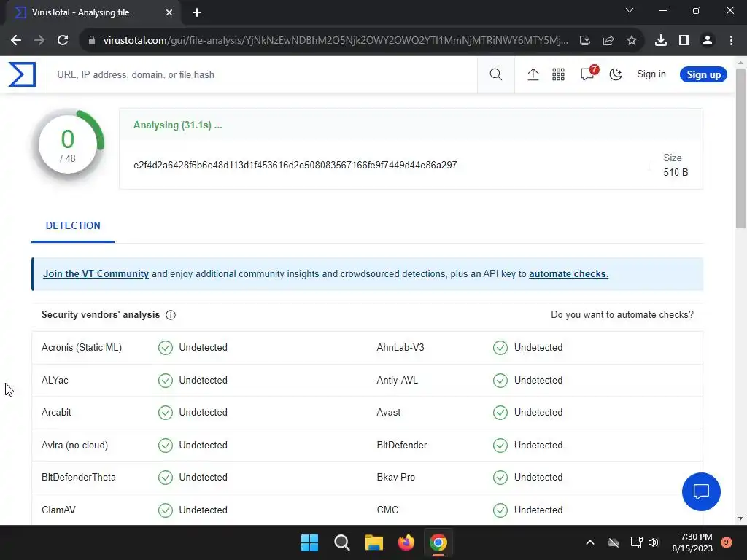Click Chrome icon in taskbar
This screenshot has width=747, height=560.
click(x=438, y=542)
